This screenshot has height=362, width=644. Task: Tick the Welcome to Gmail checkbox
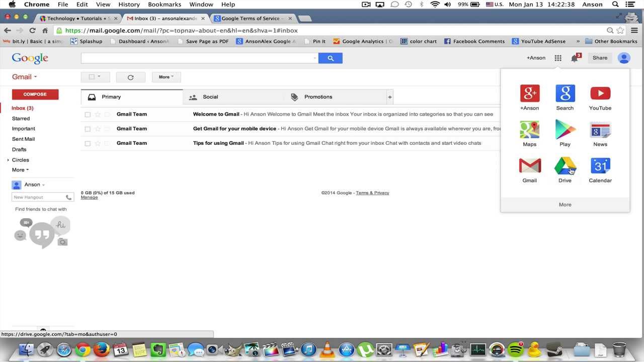[88, 114]
